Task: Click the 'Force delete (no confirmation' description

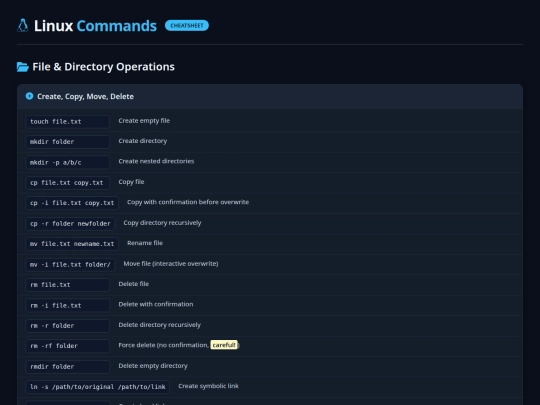Action: click(164, 345)
